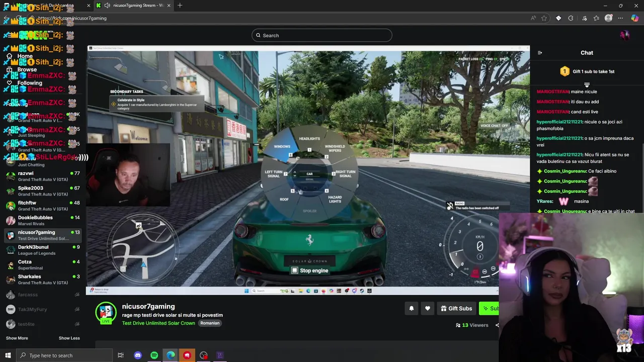Image resolution: width=644 pixels, height=362 pixels.
Task: Click the notification bell for nicusor7gaming
Action: point(412,308)
